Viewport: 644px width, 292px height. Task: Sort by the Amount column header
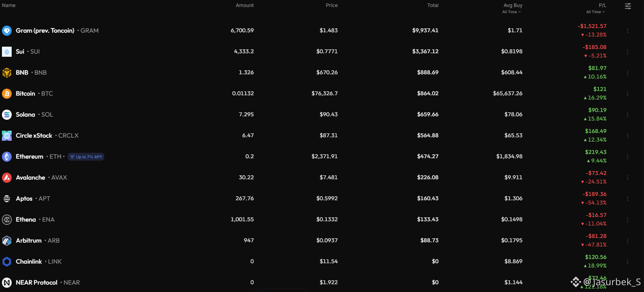245,5
